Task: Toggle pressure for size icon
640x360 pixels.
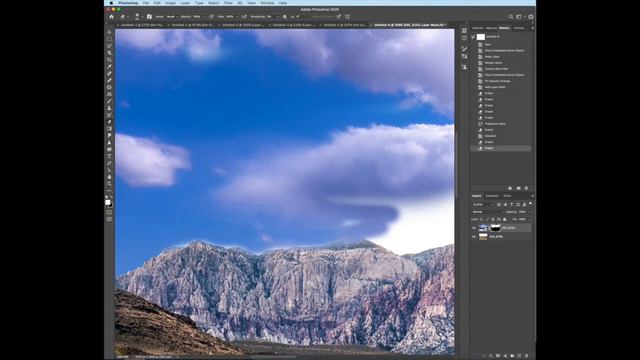Action: (338, 17)
